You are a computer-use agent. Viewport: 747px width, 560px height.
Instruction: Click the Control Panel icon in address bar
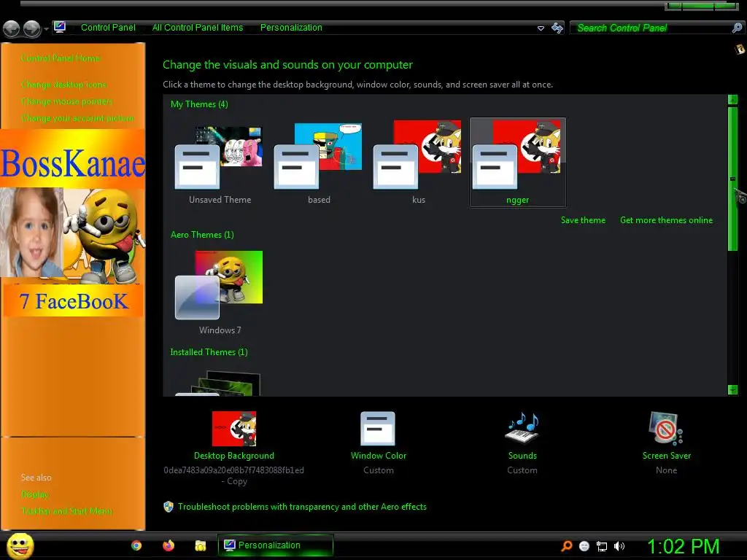click(60, 27)
